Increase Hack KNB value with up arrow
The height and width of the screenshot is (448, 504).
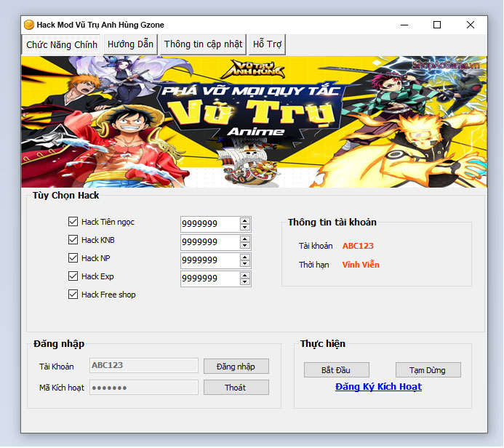[x=245, y=239]
